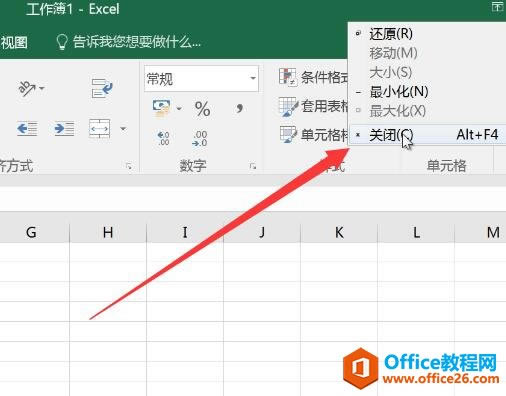Select column K header
The width and height of the screenshot is (506, 396).
point(339,232)
